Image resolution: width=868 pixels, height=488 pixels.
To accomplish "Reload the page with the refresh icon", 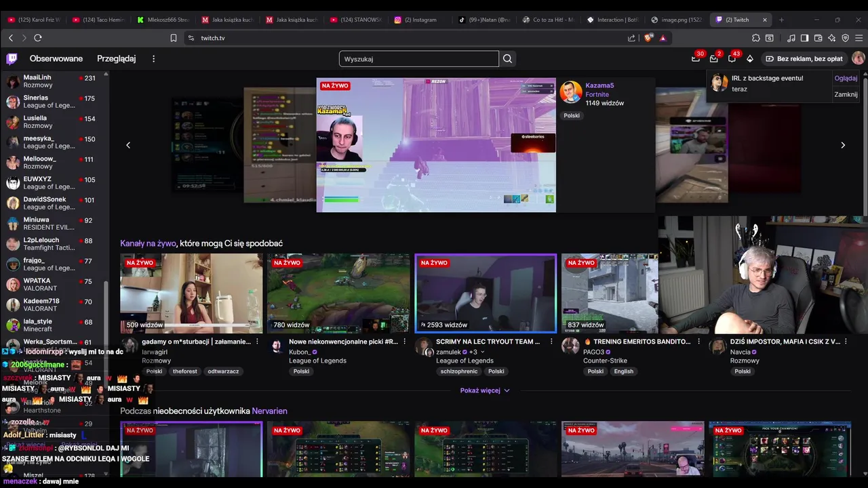I will (38, 38).
